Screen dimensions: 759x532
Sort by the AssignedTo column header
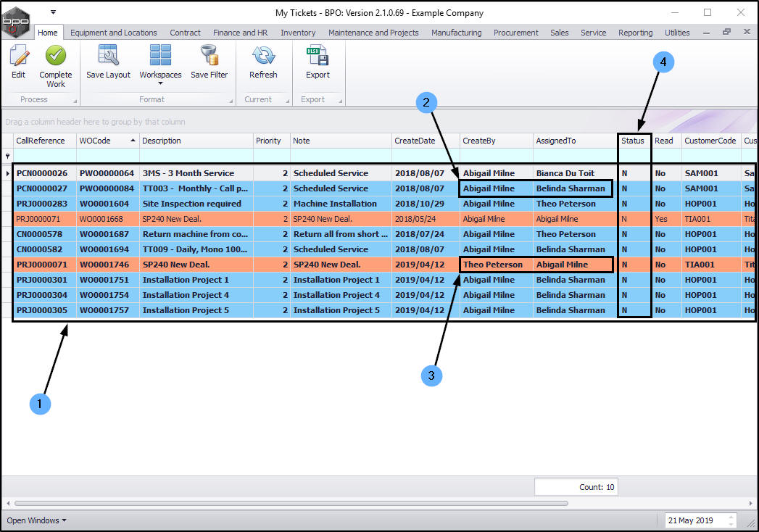(x=575, y=141)
